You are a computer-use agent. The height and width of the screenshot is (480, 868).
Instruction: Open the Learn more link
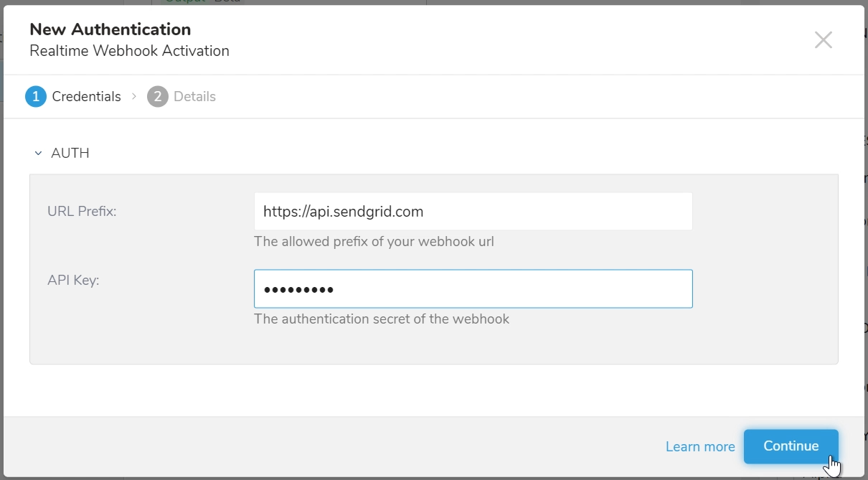pyautogui.click(x=699, y=447)
